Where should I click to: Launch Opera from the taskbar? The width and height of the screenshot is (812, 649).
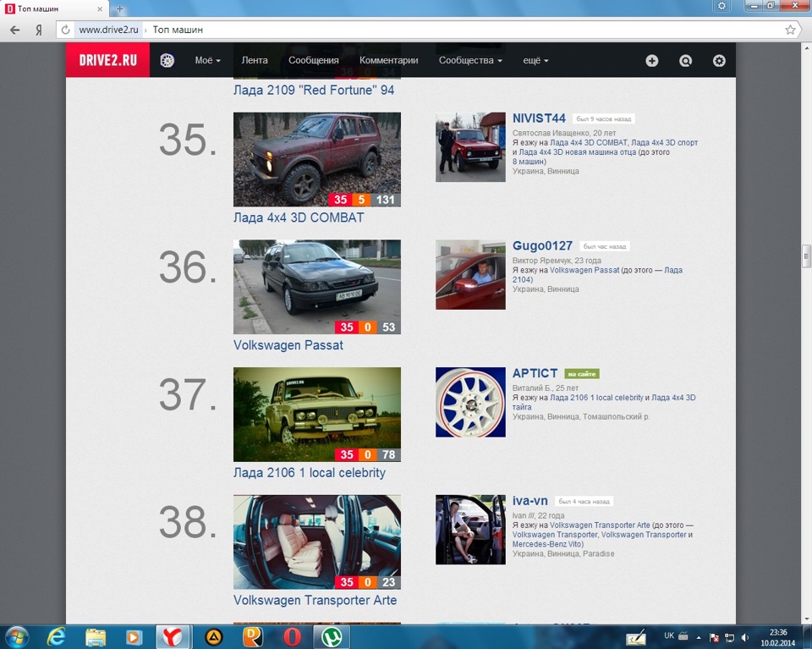[x=292, y=637]
